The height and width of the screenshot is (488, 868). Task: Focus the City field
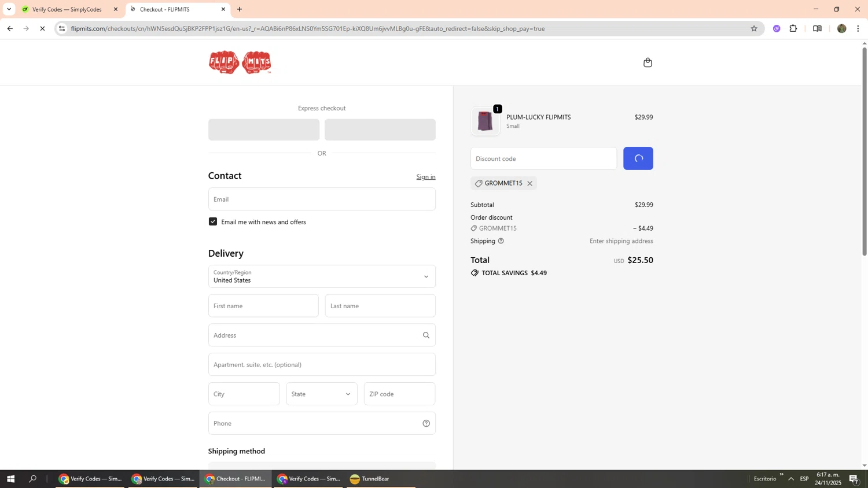(x=244, y=394)
